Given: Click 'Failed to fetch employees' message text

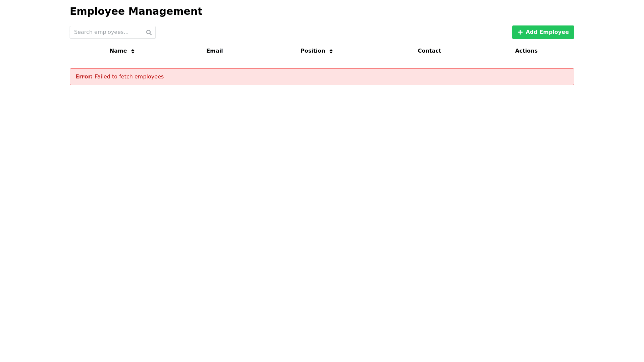Looking at the screenshot, I should coord(129,77).
